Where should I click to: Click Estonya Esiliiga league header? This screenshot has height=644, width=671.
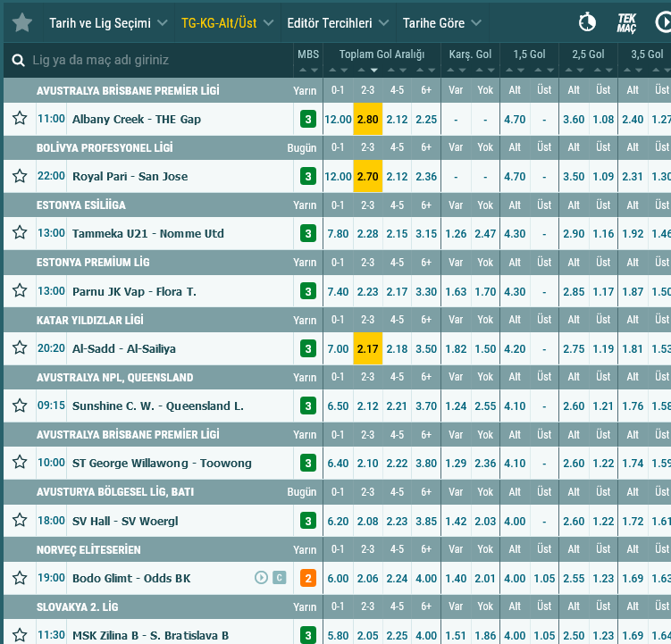coord(81,205)
